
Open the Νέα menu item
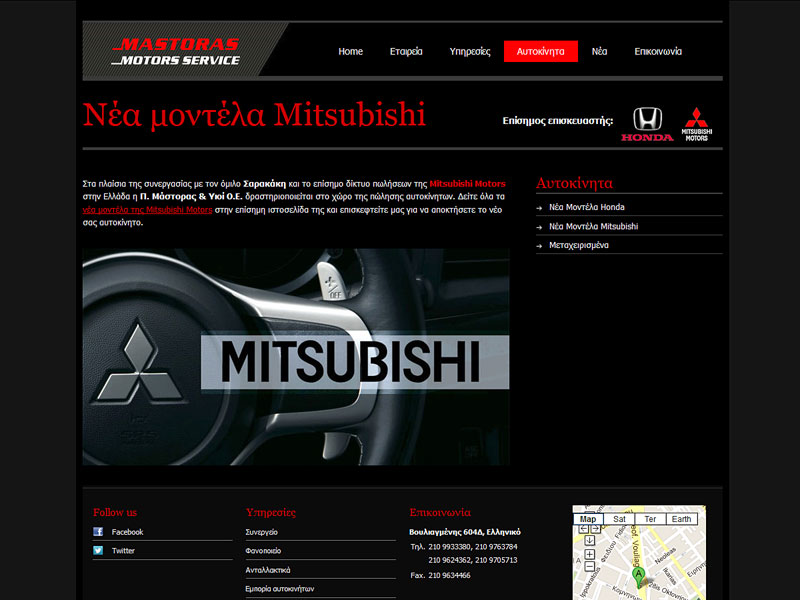(x=599, y=52)
